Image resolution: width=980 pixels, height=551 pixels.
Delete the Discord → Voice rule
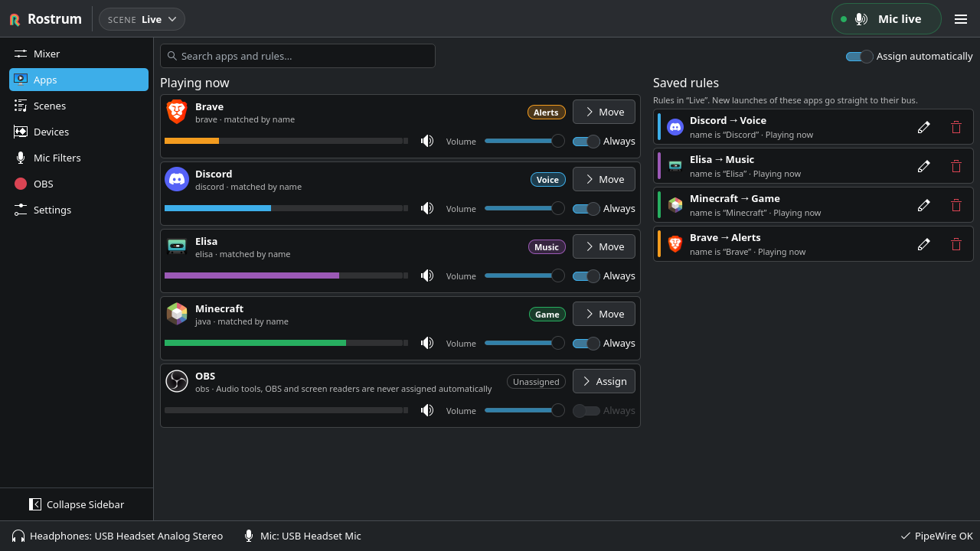click(x=956, y=127)
